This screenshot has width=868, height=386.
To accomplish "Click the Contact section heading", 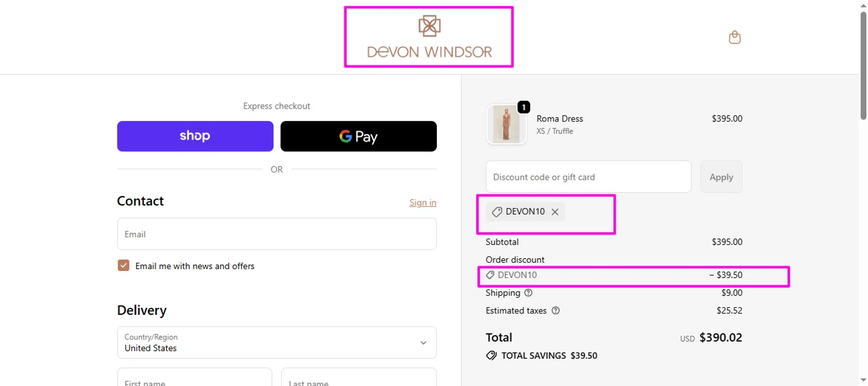I will click(x=141, y=201).
